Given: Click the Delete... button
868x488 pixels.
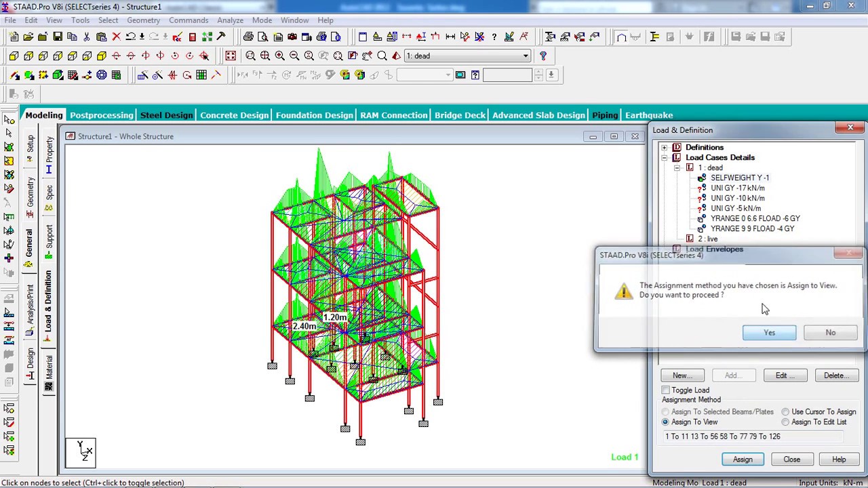Looking at the screenshot, I should [835, 375].
